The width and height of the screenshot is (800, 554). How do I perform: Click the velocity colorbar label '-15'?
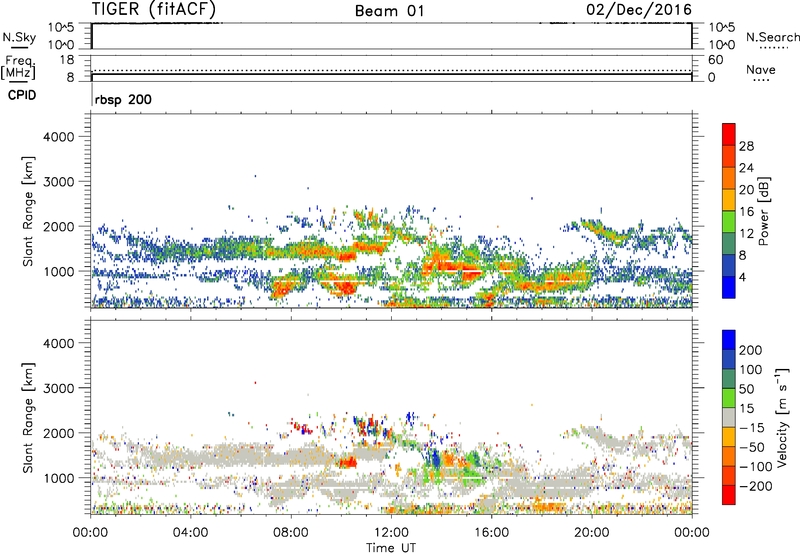click(x=752, y=428)
